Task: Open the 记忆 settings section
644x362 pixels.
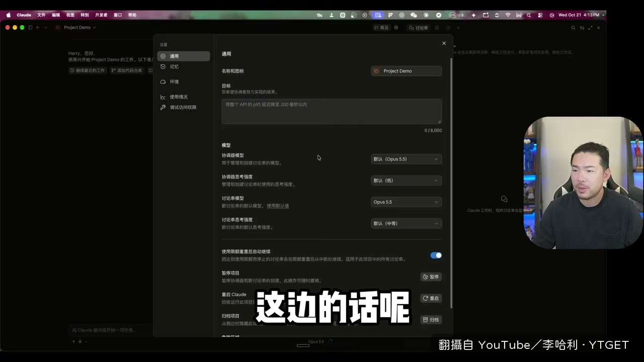Action: click(x=184, y=66)
